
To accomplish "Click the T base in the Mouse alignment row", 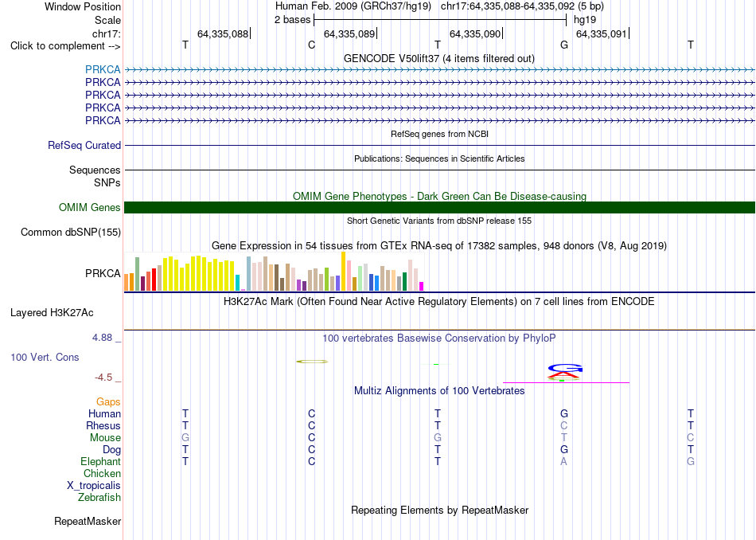I will (564, 438).
